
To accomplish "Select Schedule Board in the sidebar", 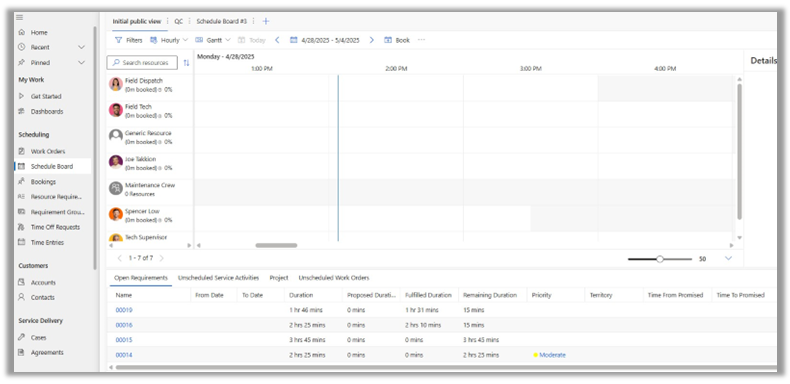I will click(x=52, y=166).
